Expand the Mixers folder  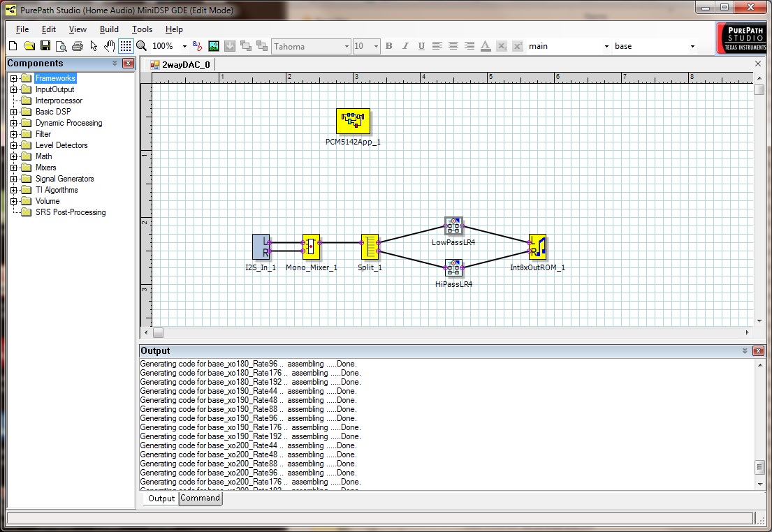click(13, 168)
